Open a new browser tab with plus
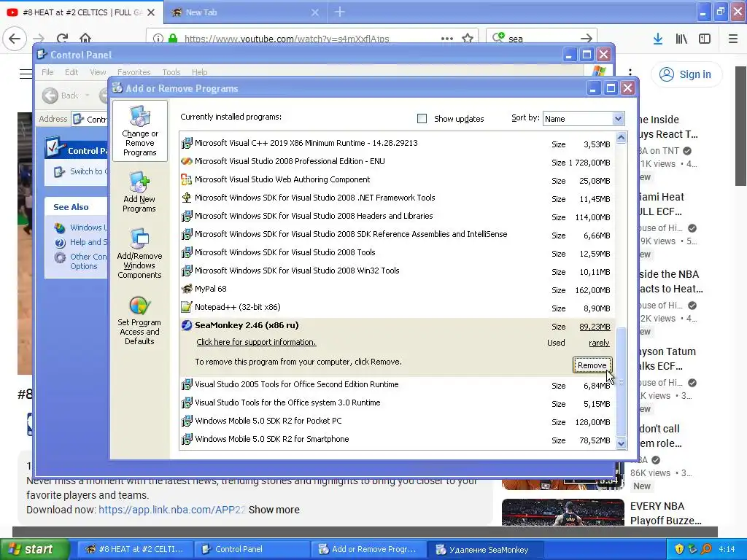The width and height of the screenshot is (747, 560). 340,12
